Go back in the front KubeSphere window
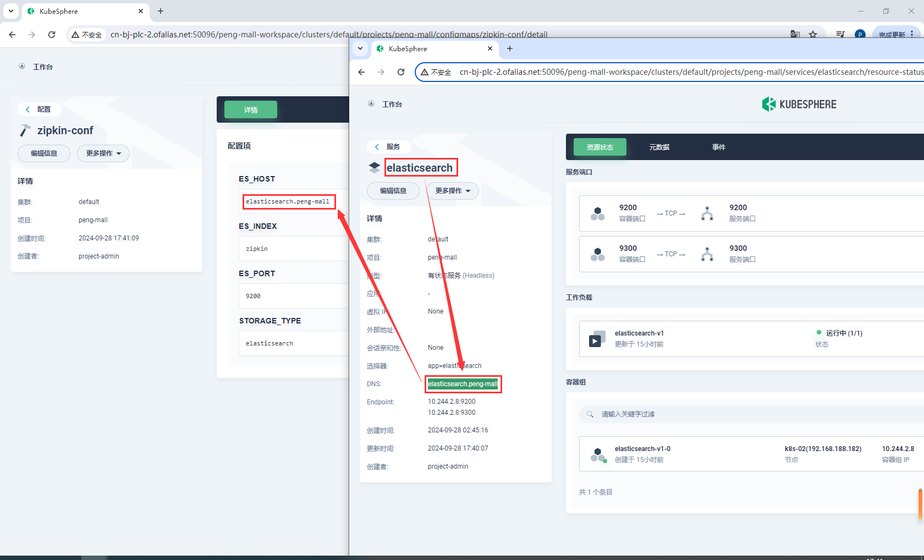 click(x=361, y=72)
